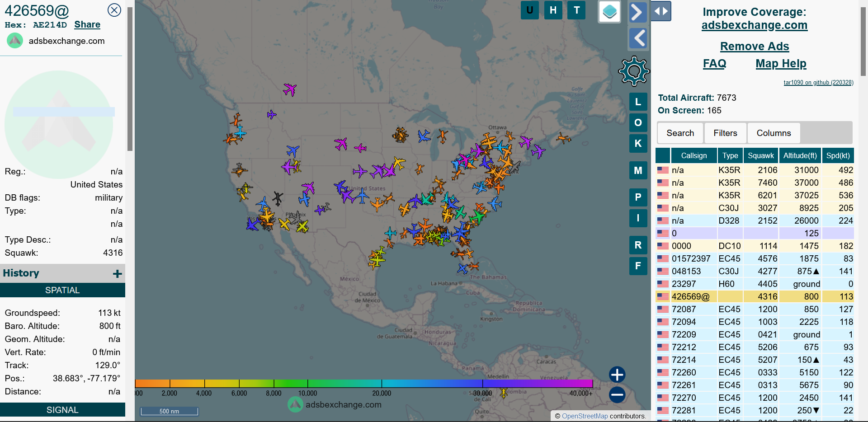
Task: Select the 048153 C30J row
Action: click(755, 271)
